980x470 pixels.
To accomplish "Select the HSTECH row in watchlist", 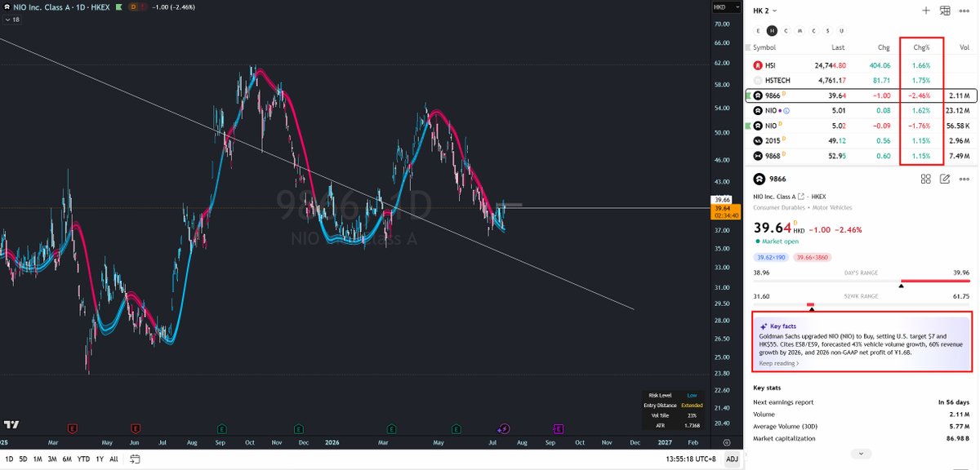I will click(x=862, y=80).
